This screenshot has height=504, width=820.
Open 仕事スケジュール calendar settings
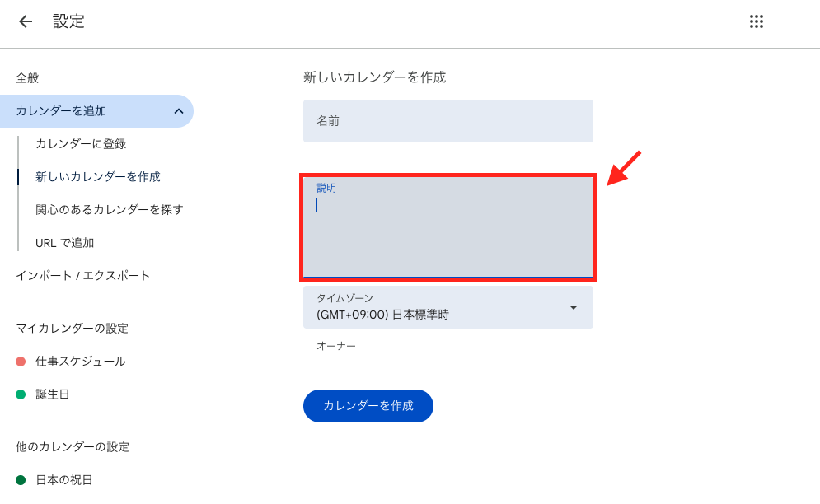coord(81,362)
